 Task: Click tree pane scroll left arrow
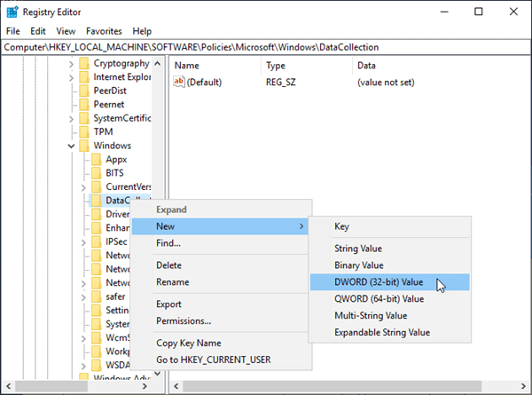click(x=9, y=386)
